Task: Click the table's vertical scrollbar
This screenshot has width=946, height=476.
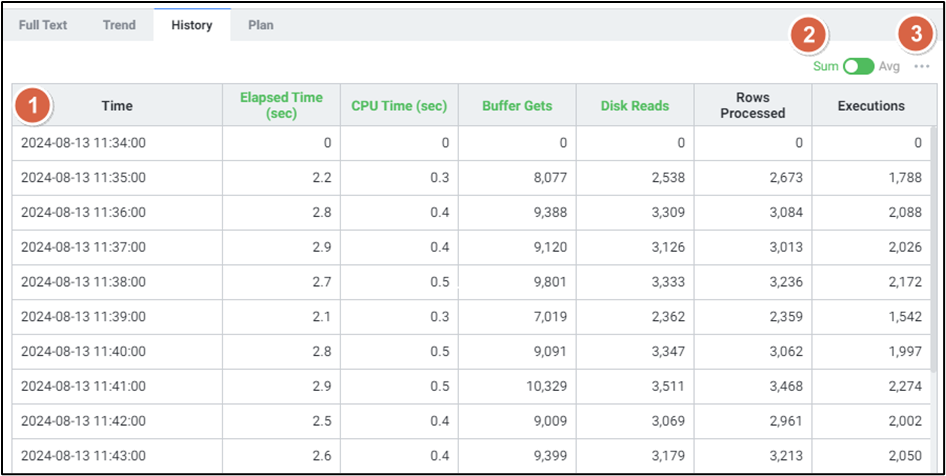Action: [x=933, y=300]
